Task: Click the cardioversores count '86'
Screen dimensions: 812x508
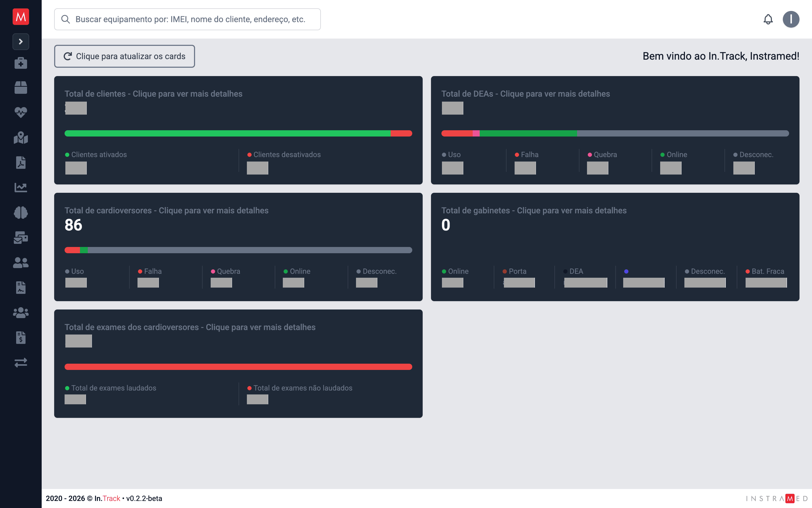Action: coord(73,225)
